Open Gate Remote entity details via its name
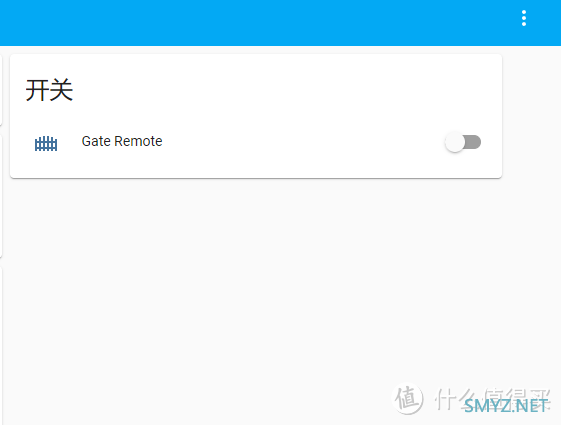561x425 pixels. click(122, 141)
